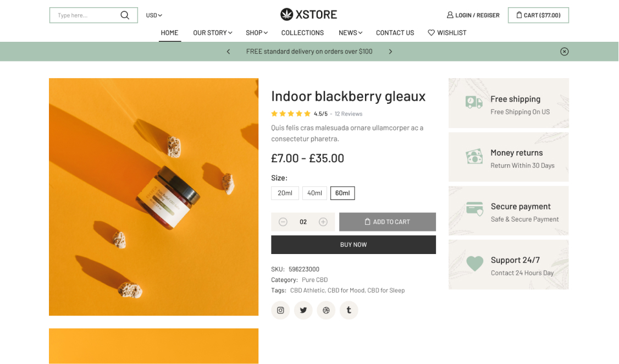
Task: Increase quantity with the plus button
Action: (x=323, y=222)
